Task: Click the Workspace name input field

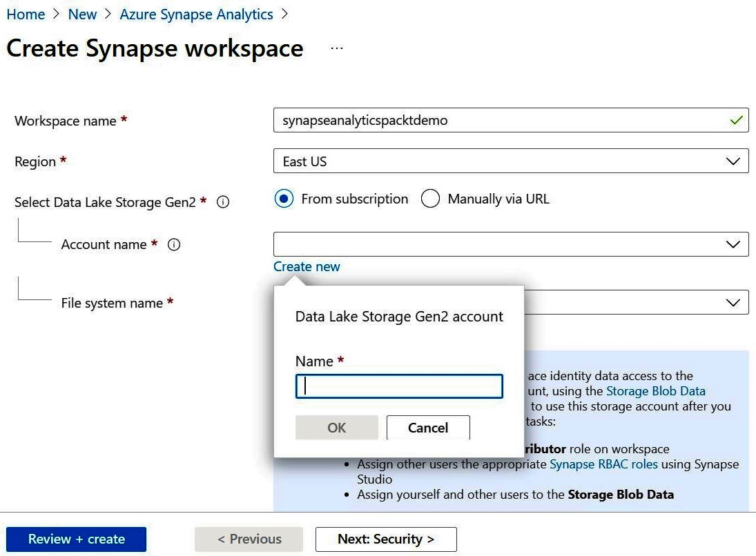Action: point(511,120)
